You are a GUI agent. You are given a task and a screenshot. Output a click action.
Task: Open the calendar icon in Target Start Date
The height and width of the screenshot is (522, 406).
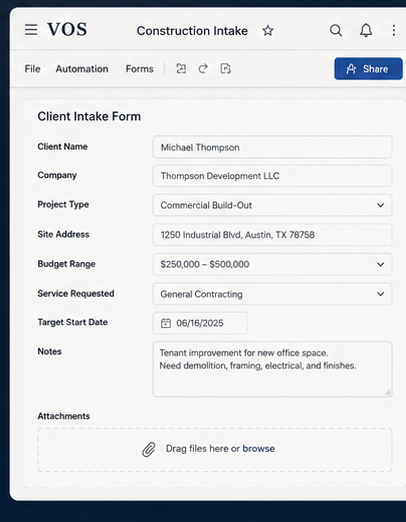[166, 323]
